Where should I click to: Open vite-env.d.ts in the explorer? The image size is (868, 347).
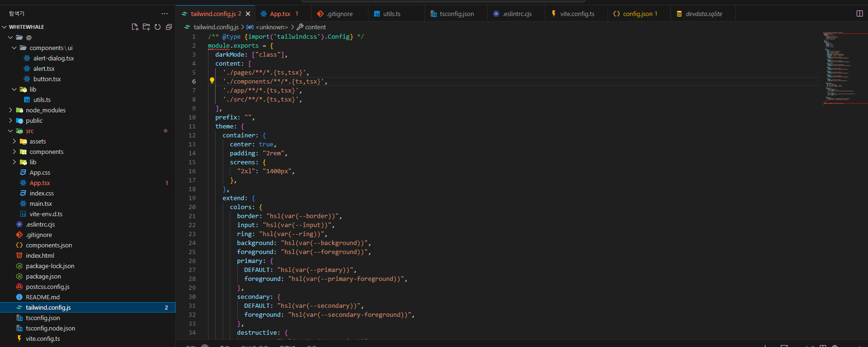pyautogui.click(x=88, y=214)
